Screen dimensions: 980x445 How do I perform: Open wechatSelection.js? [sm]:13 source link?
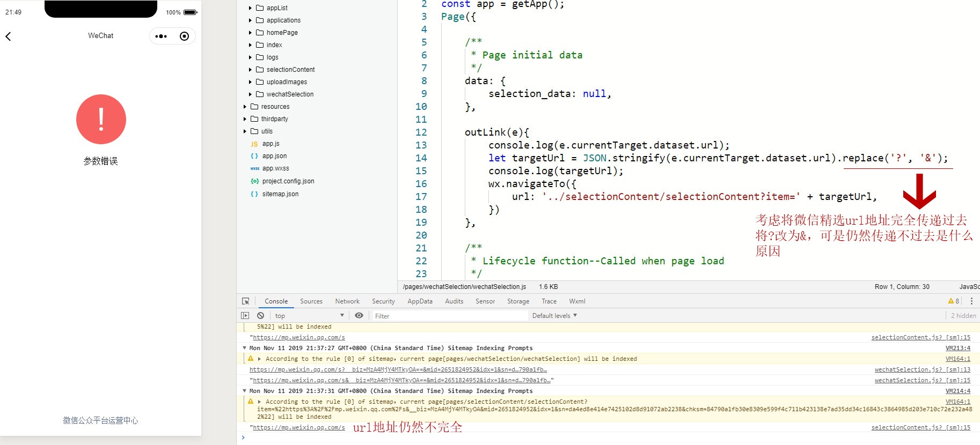[923, 369]
